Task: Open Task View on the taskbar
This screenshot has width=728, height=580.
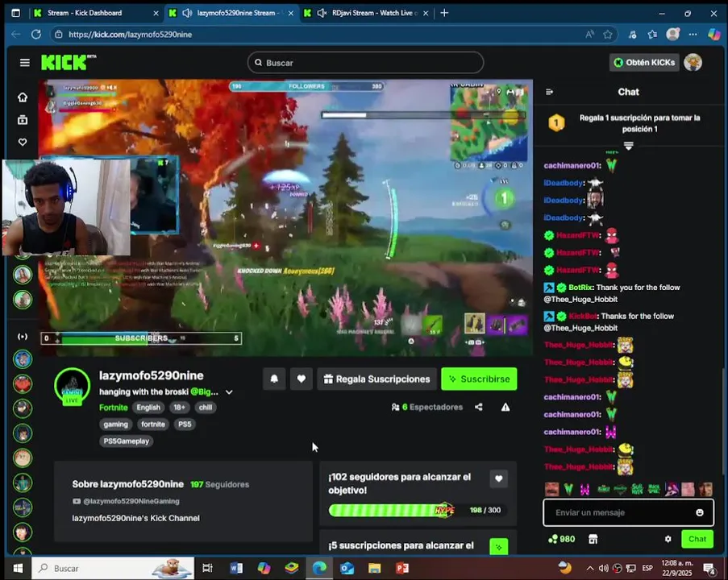Action: [x=207, y=569]
